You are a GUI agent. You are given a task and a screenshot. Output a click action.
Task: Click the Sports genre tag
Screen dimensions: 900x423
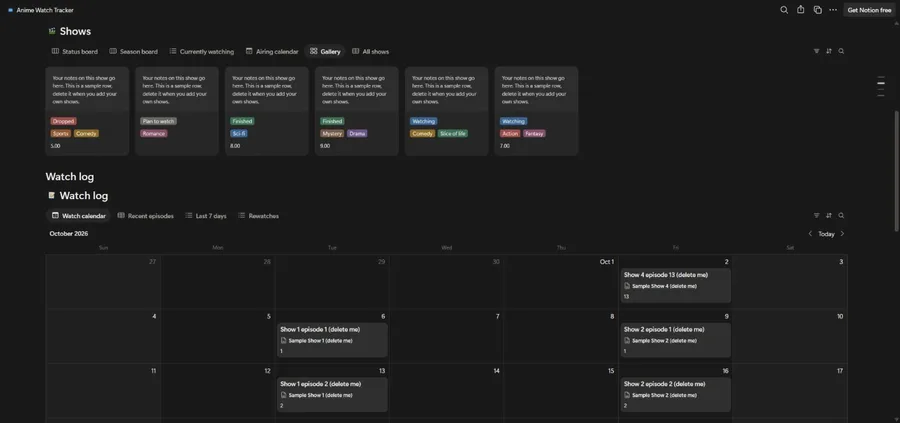coord(61,133)
